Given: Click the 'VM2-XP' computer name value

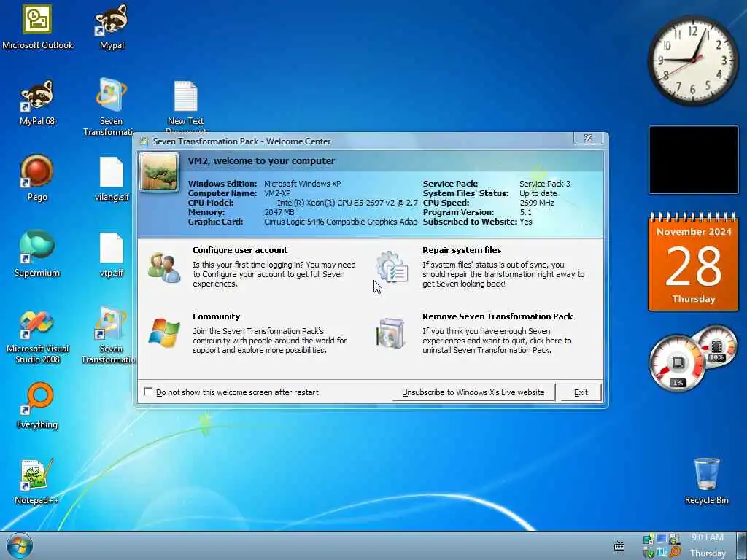Looking at the screenshot, I should 277,193.
